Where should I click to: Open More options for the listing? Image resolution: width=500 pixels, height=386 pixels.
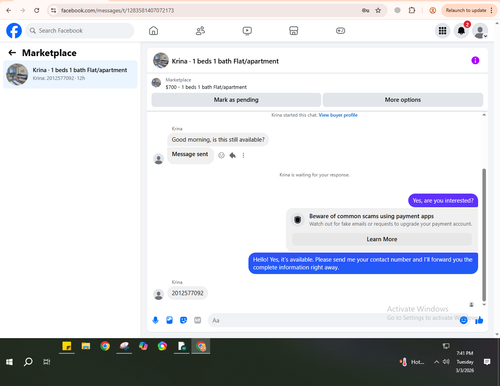tap(403, 100)
